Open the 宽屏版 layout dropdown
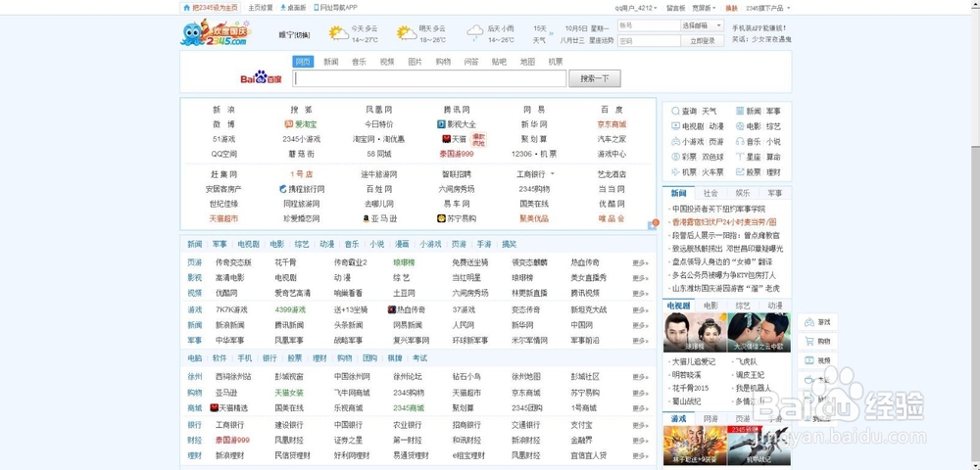Image resolution: width=980 pixels, height=470 pixels. click(704, 8)
